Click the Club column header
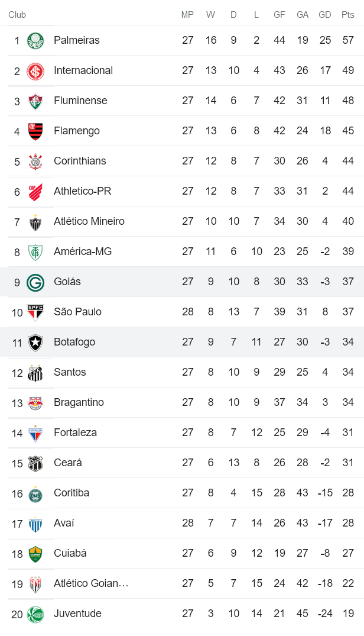 coord(17,15)
